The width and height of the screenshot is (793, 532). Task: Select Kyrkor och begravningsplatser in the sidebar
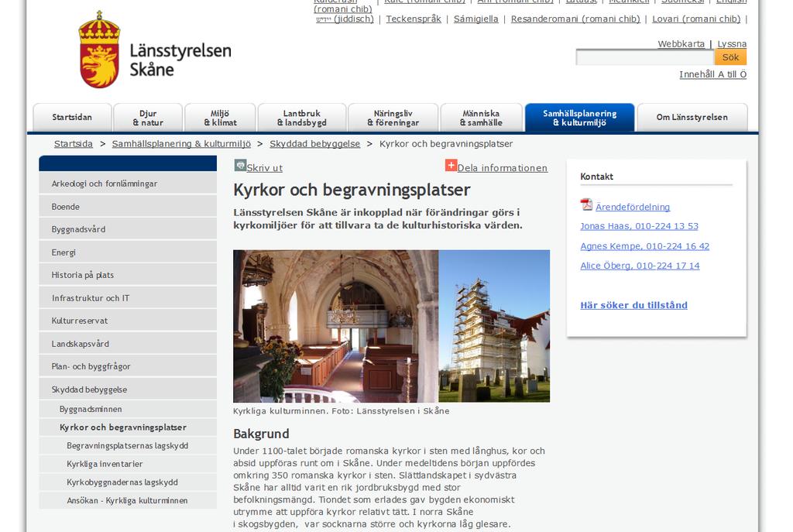128,427
